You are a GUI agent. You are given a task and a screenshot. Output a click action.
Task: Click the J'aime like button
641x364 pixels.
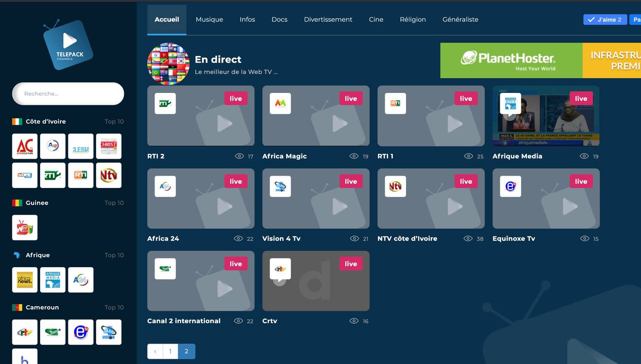coord(605,20)
